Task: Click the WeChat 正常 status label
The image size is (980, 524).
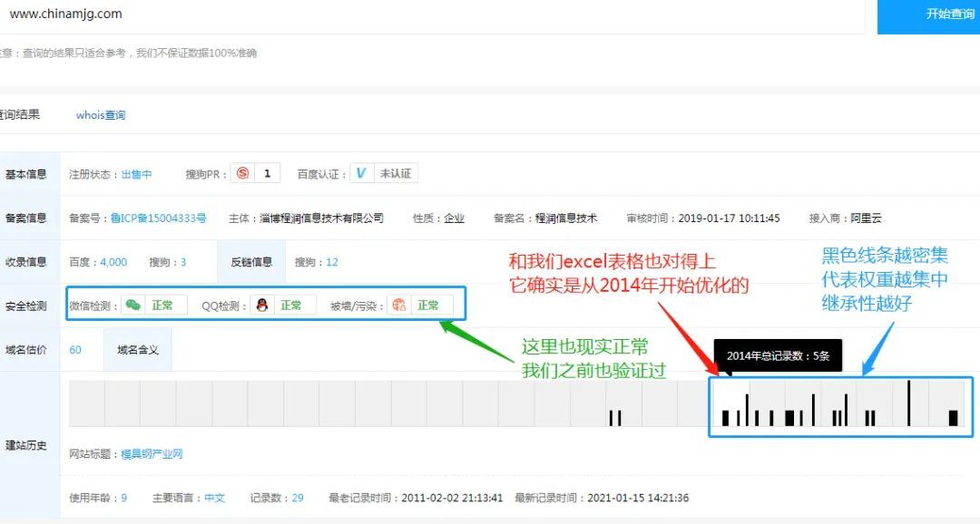Action: tap(162, 306)
